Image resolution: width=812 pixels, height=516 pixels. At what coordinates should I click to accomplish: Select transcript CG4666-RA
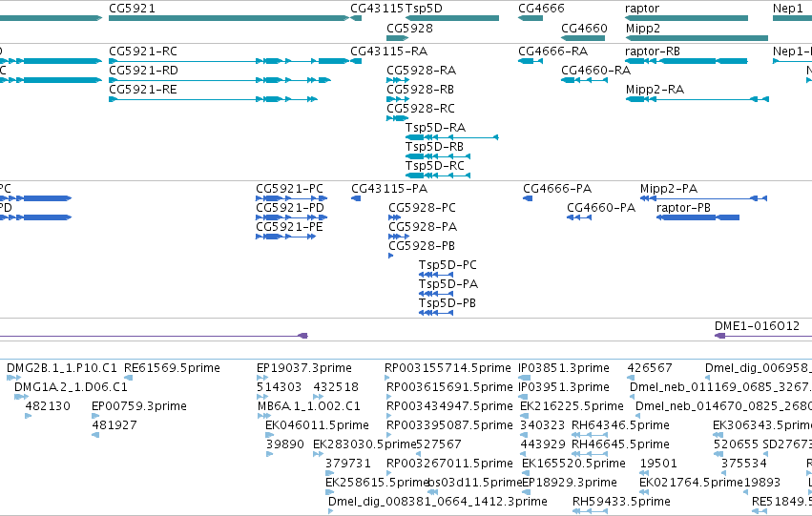point(553,52)
